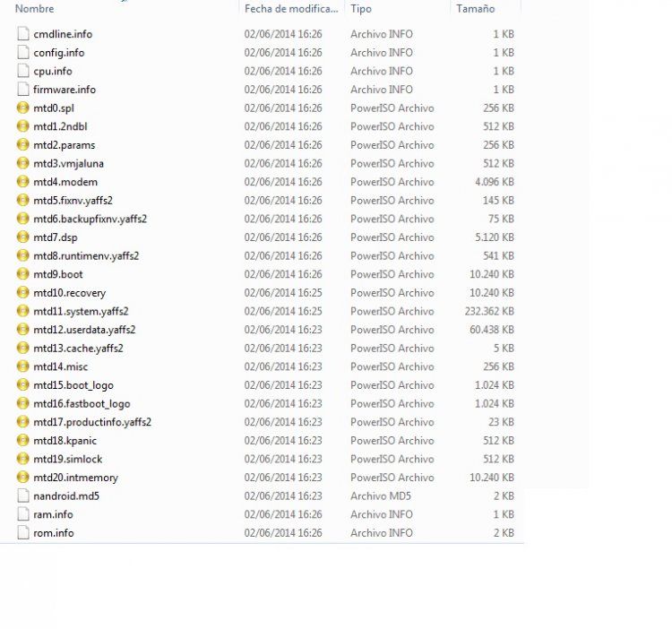Click the PowerISO icon of mtd17.productinfo.yaffs2
Screen dimensions: 672x629
22,422
